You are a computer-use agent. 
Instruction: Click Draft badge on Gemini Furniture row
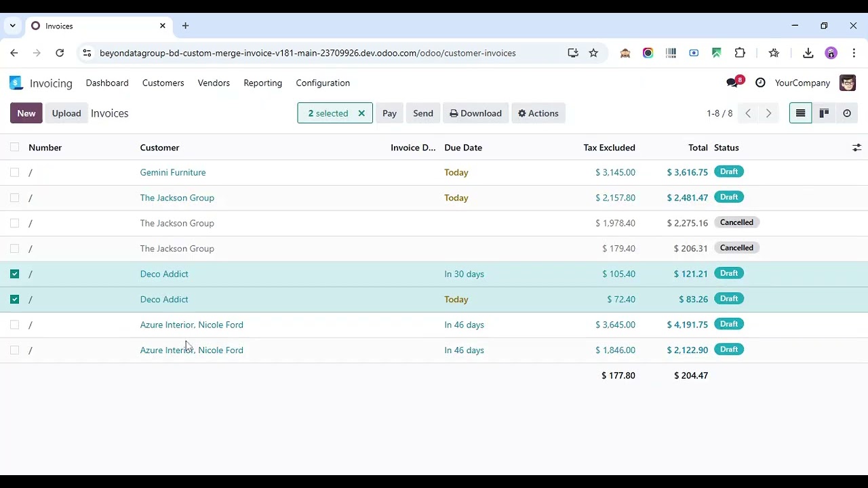pyautogui.click(x=729, y=172)
